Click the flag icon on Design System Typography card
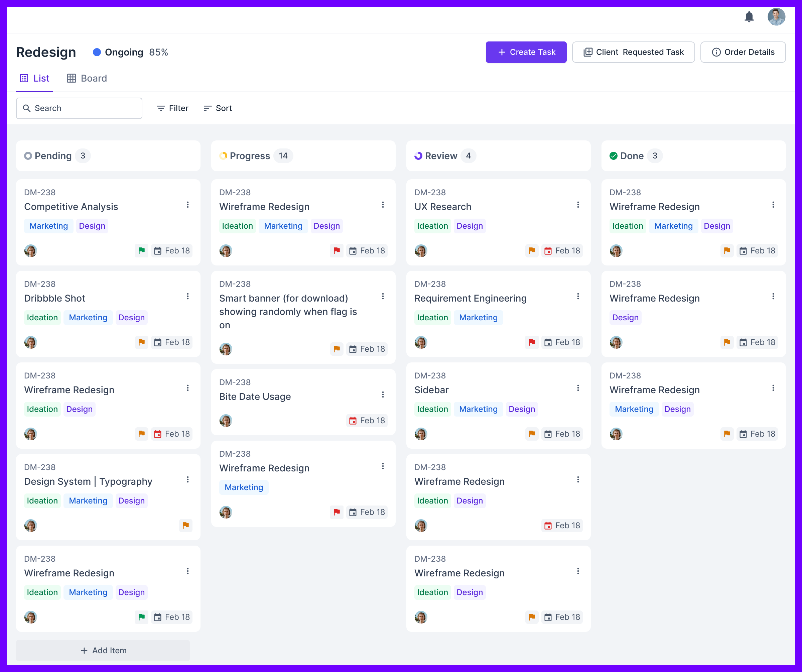The width and height of the screenshot is (802, 672). click(185, 526)
